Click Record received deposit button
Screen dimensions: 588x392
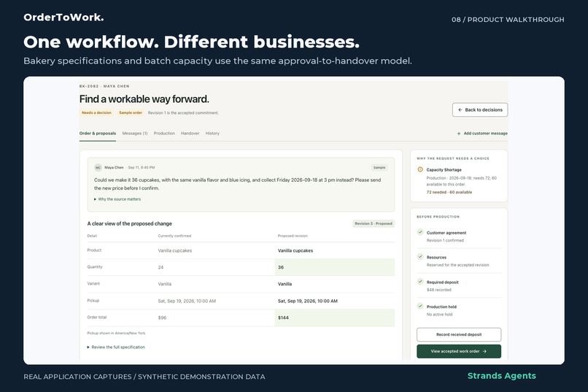coord(459,334)
